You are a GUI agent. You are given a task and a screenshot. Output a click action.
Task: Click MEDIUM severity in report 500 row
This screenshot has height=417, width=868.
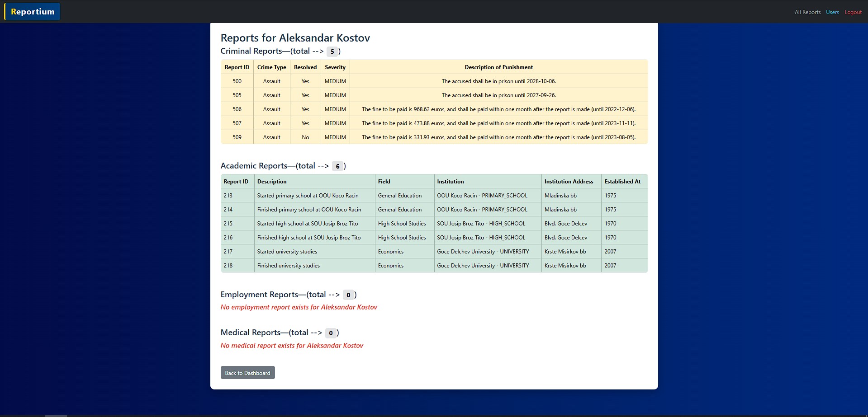tap(335, 81)
